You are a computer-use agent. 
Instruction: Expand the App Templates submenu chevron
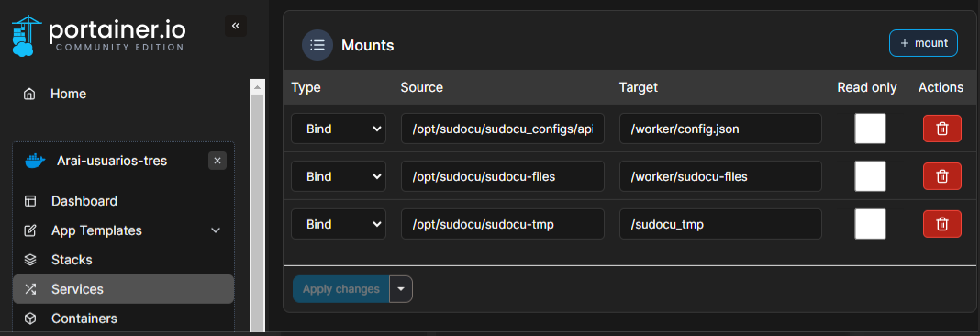(216, 230)
